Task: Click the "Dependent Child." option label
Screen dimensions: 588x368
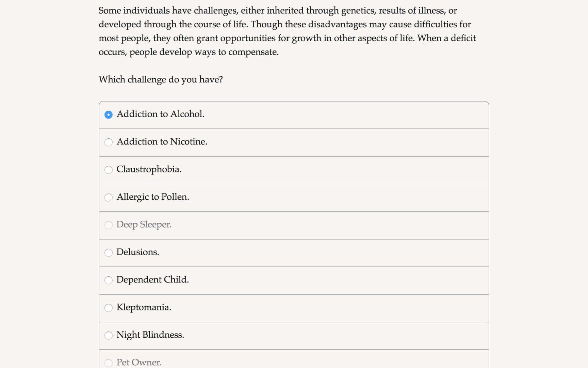Action: click(x=152, y=280)
